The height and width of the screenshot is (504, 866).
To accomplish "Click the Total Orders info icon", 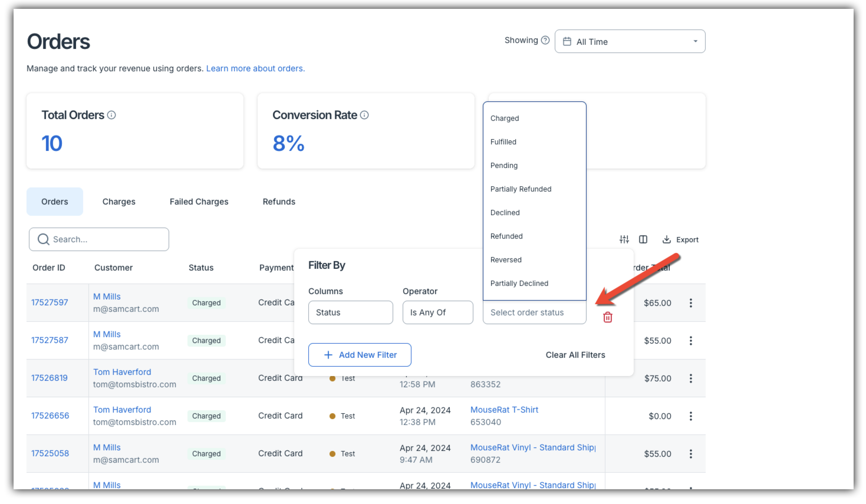I will click(111, 115).
